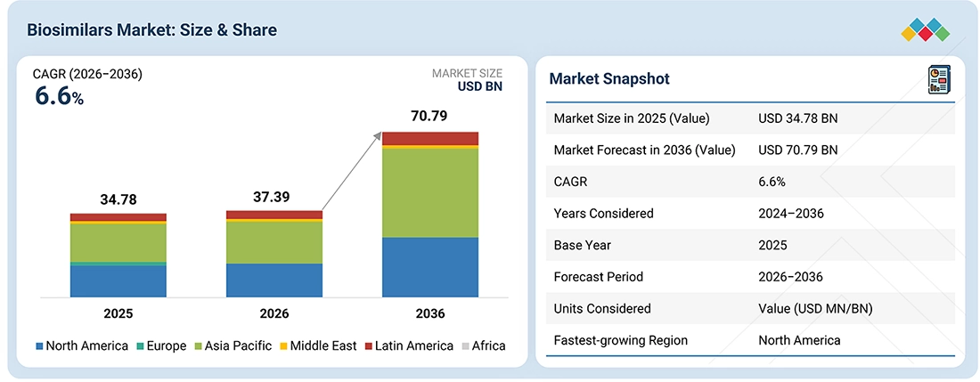Click the Base Year value 2025
Viewport: 980px width, 382px height.
tap(772, 245)
